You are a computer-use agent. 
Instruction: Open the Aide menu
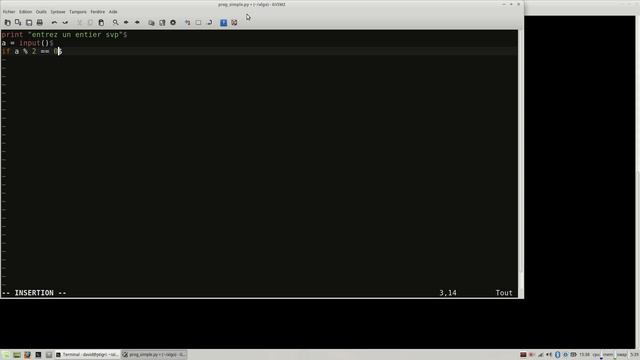[113, 12]
